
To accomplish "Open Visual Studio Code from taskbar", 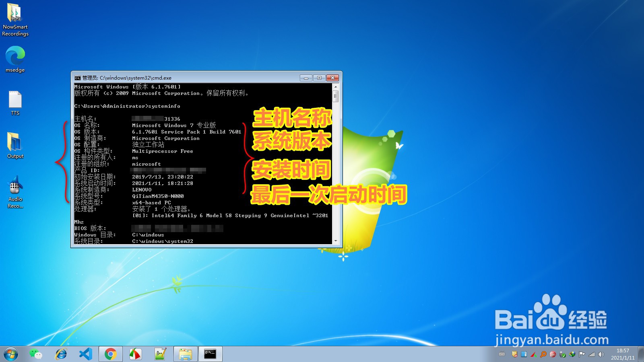I will pyautogui.click(x=86, y=354).
